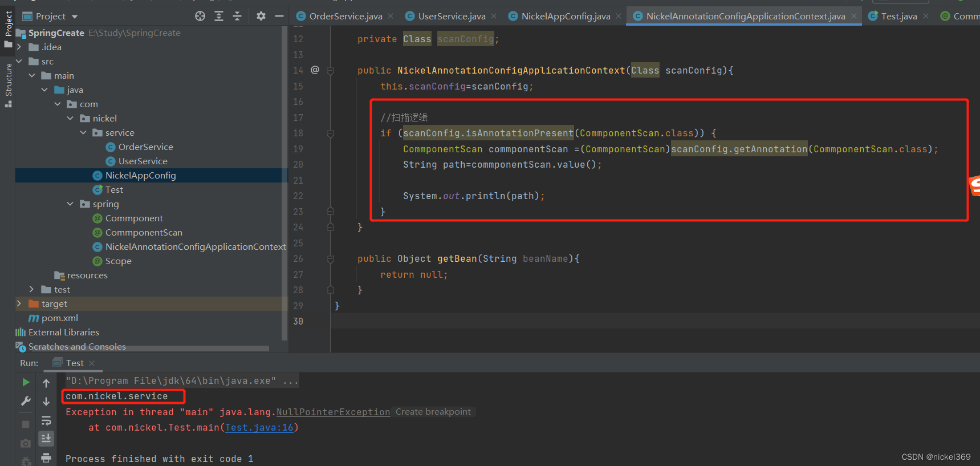Viewport: 980px width, 466px height.
Task: Collapse the src folder
Action: tap(19, 61)
